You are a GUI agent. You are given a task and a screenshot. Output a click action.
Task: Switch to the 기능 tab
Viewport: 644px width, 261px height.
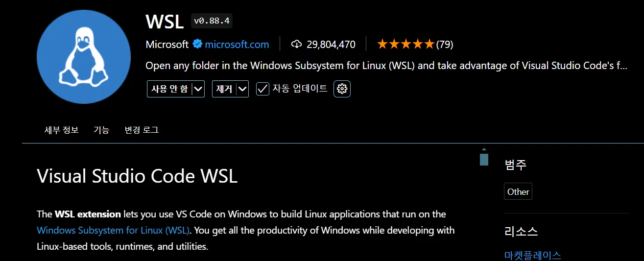[101, 130]
